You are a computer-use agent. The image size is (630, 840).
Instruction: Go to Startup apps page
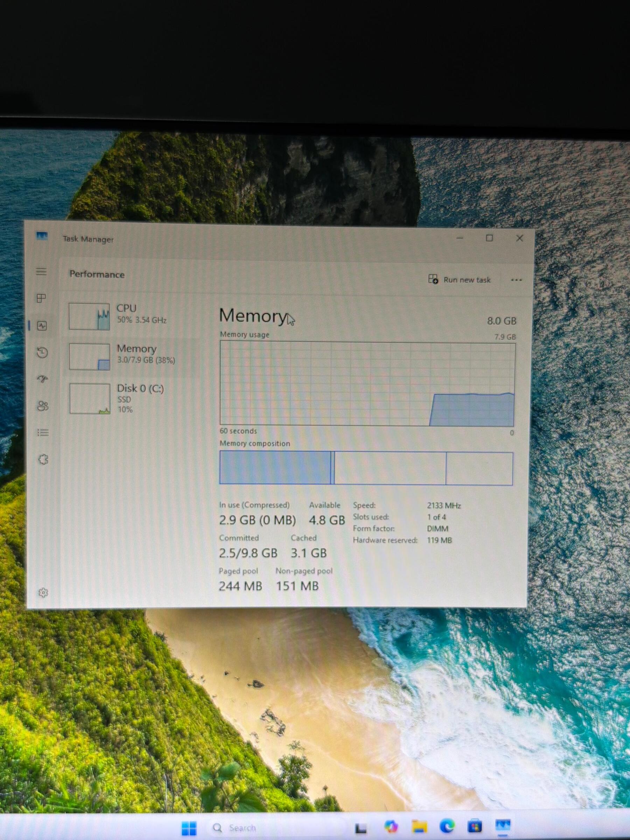(43, 379)
